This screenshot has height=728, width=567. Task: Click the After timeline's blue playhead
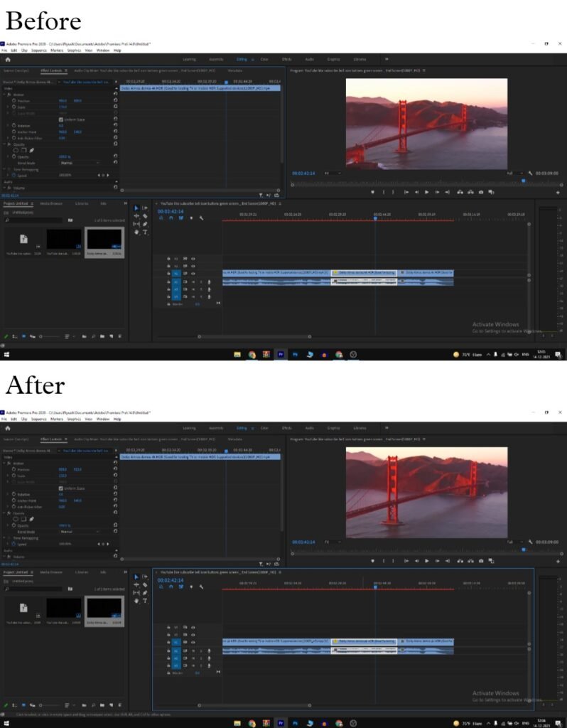(x=375, y=587)
